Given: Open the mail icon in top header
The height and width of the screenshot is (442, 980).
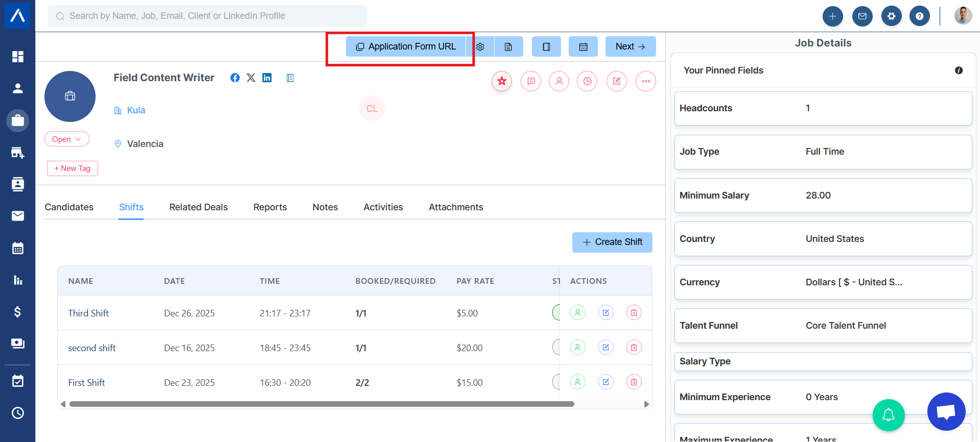Looking at the screenshot, I should tap(862, 16).
